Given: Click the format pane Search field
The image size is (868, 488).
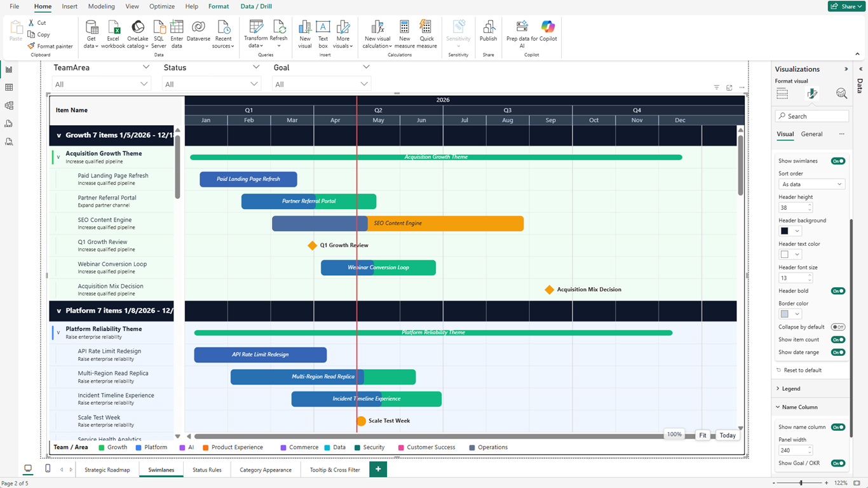Looking at the screenshot, I should tap(812, 116).
